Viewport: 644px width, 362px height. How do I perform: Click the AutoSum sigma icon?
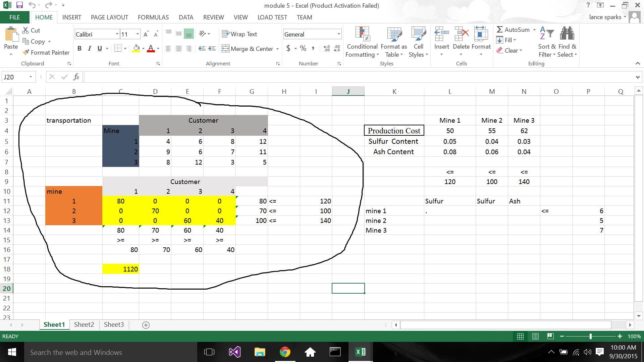(x=500, y=30)
